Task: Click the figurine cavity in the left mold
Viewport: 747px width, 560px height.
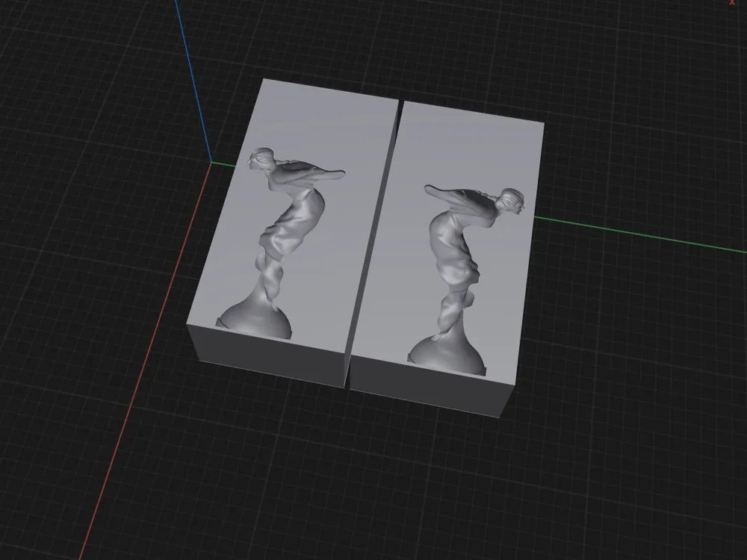Action: coord(281,244)
